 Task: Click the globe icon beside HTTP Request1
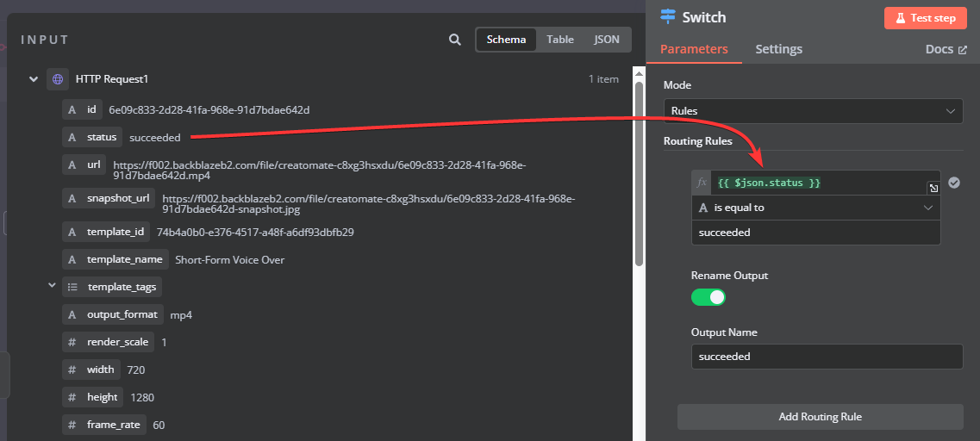tap(58, 79)
